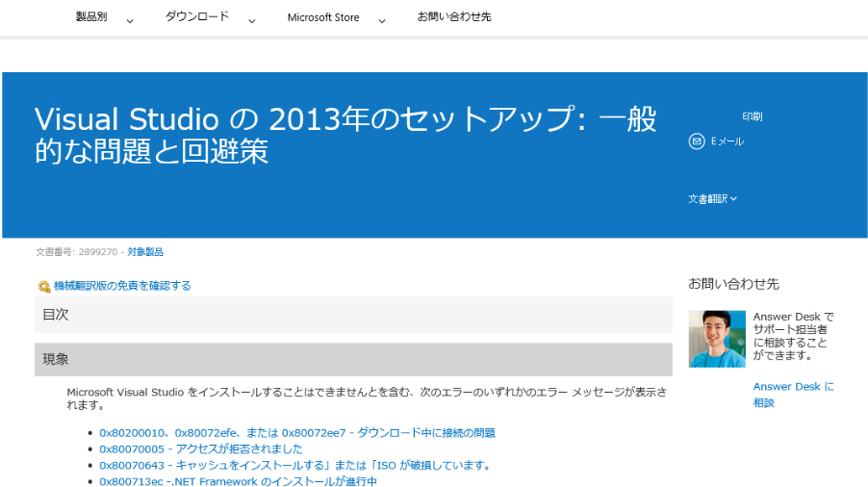
Task: Click the お問い合わせ先 sidebar heading
Action: (733, 284)
